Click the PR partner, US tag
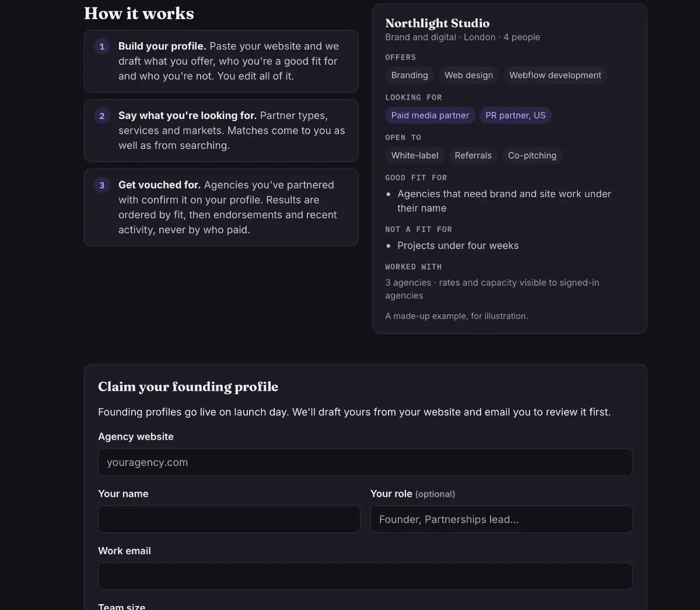The width and height of the screenshot is (700, 610). (x=515, y=115)
